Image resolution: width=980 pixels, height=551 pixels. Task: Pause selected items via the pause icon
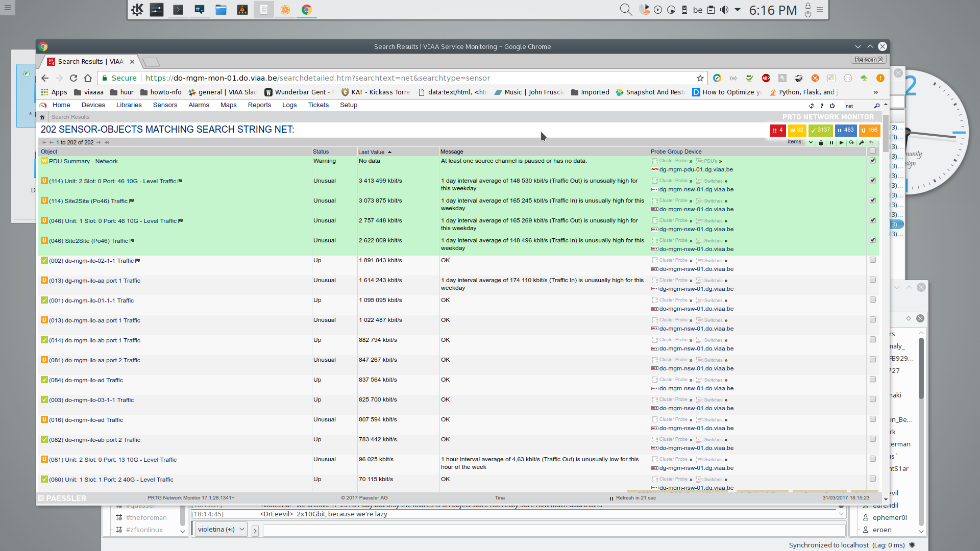[x=831, y=143]
